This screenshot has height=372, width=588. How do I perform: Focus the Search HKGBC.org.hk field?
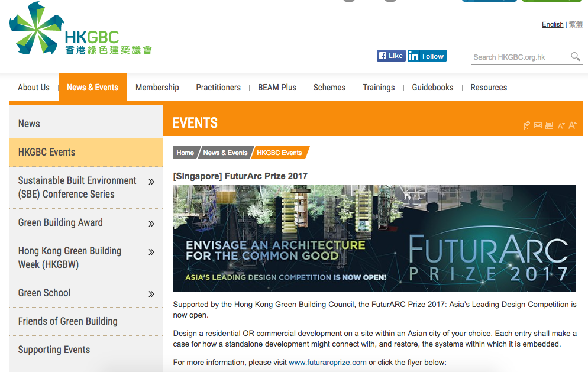pos(519,57)
